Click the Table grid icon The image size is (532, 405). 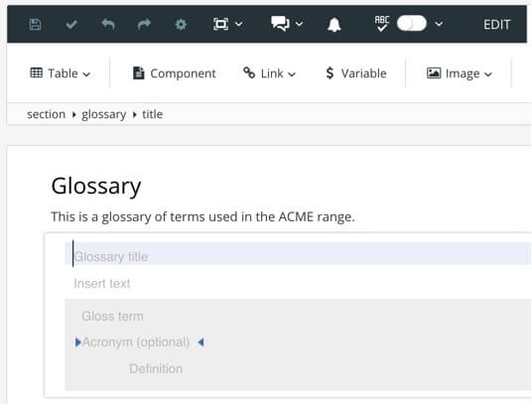(x=37, y=72)
